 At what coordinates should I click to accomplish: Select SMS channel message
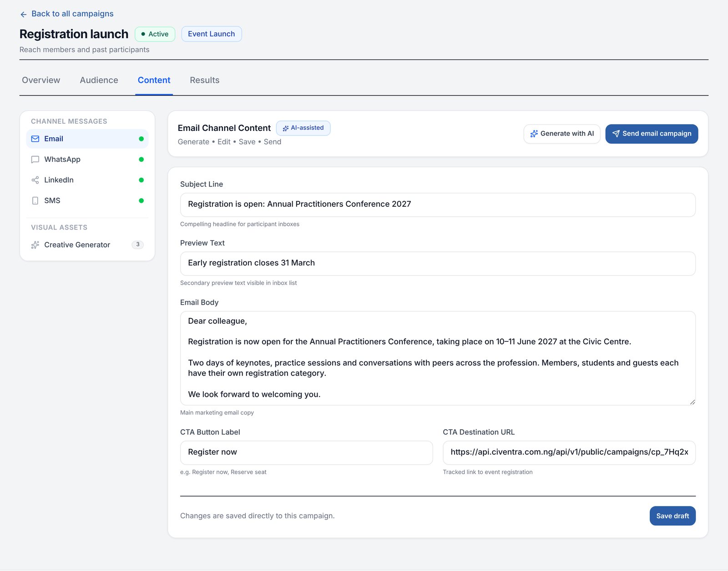pos(87,200)
